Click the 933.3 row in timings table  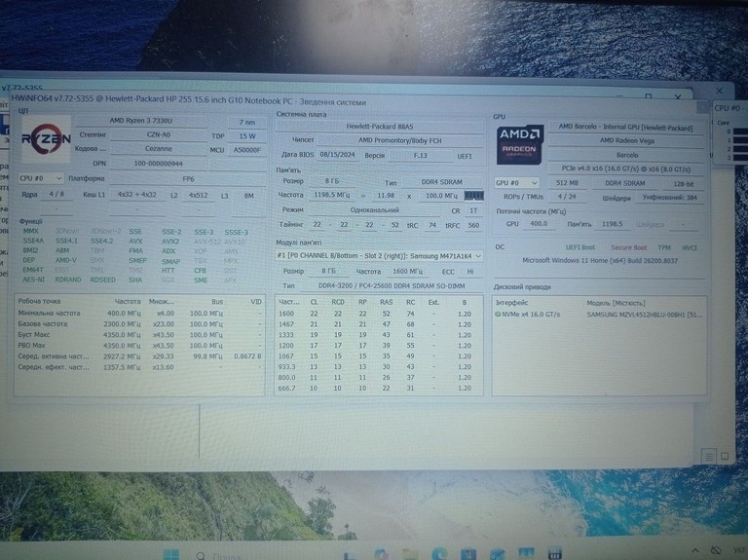tap(379, 367)
